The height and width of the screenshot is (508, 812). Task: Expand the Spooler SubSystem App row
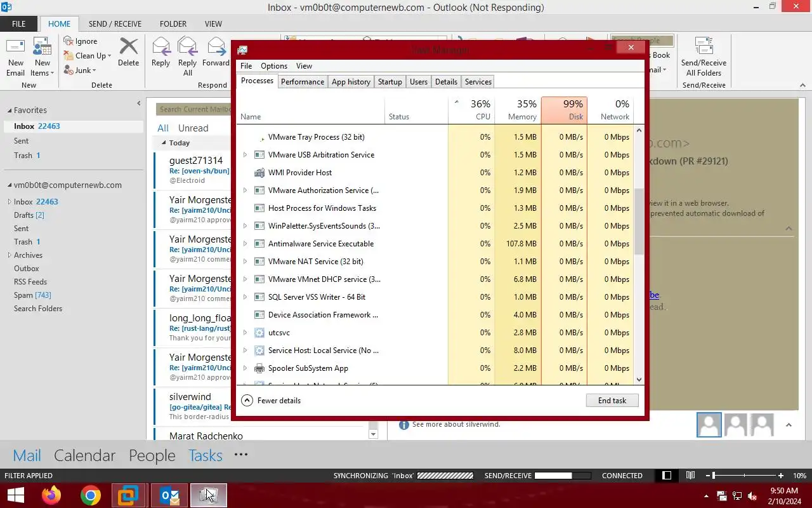[246, 368]
